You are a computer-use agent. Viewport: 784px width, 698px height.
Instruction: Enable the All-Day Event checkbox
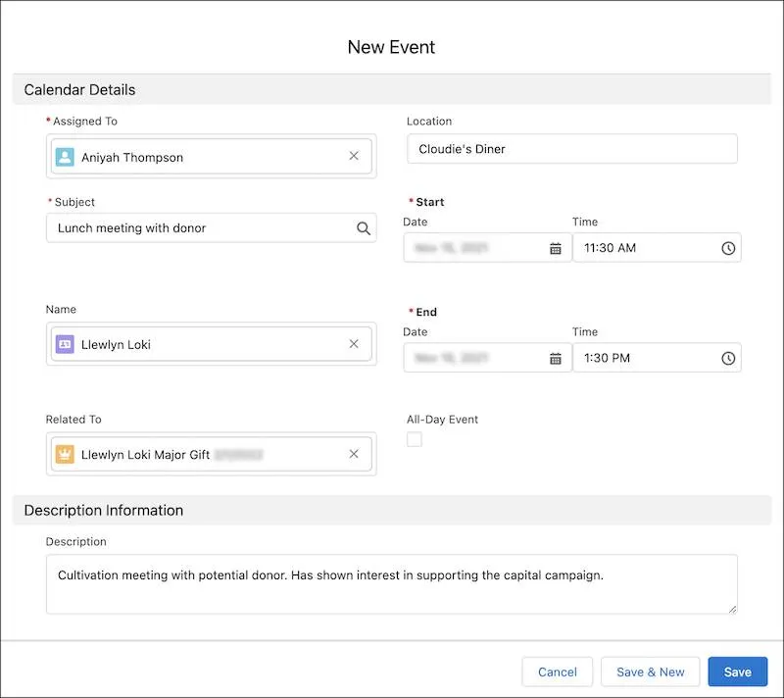[x=414, y=439]
